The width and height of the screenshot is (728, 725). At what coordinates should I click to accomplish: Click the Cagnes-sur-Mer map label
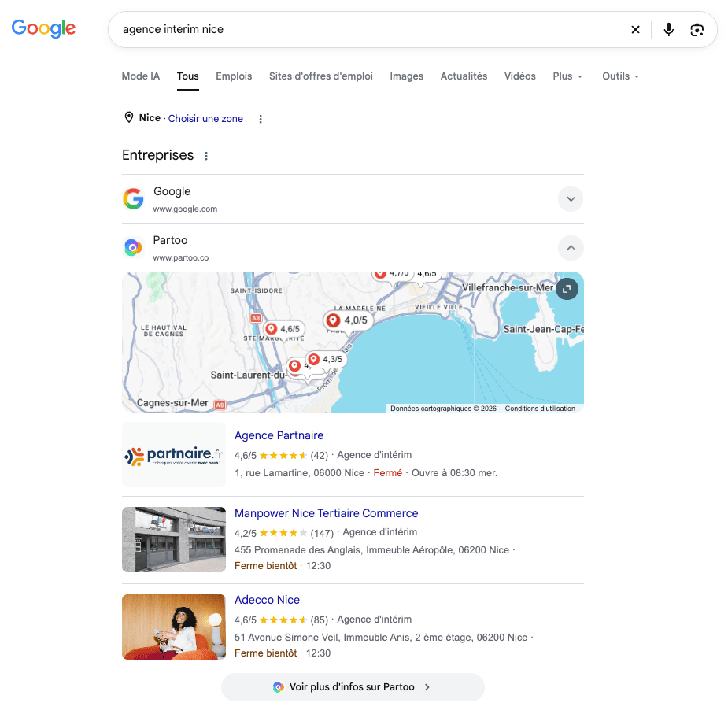tap(172, 403)
